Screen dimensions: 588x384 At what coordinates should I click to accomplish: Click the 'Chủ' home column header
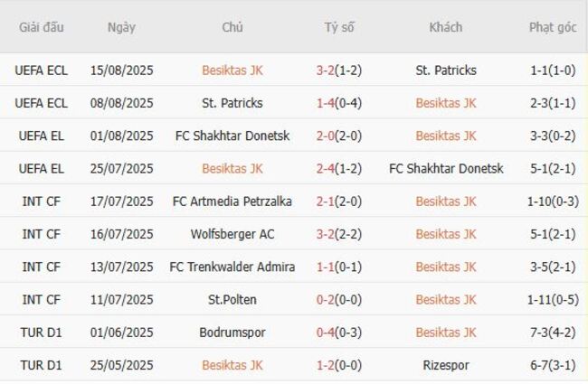pyautogui.click(x=232, y=27)
